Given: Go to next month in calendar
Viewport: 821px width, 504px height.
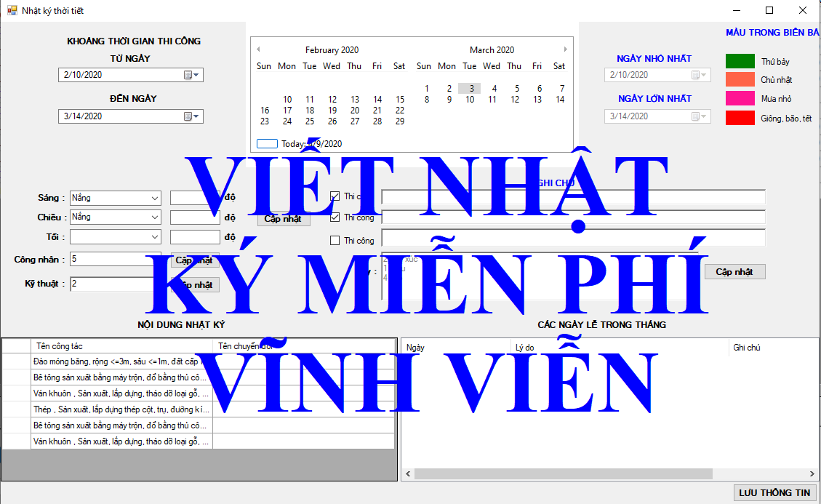Looking at the screenshot, I should (x=566, y=49).
